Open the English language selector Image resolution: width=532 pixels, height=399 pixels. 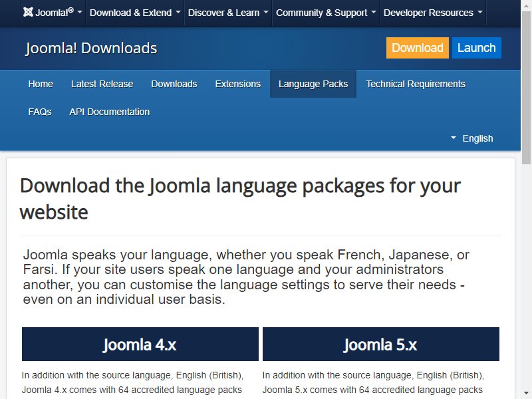(472, 138)
